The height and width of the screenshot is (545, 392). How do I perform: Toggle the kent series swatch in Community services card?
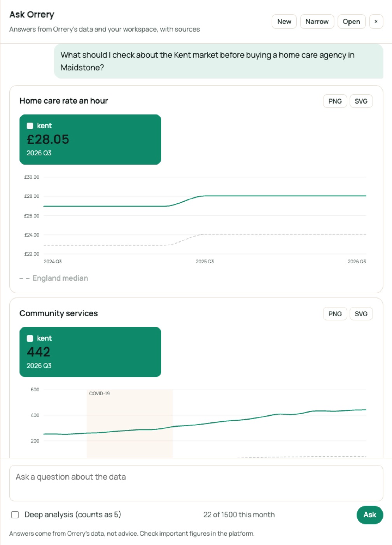30,338
